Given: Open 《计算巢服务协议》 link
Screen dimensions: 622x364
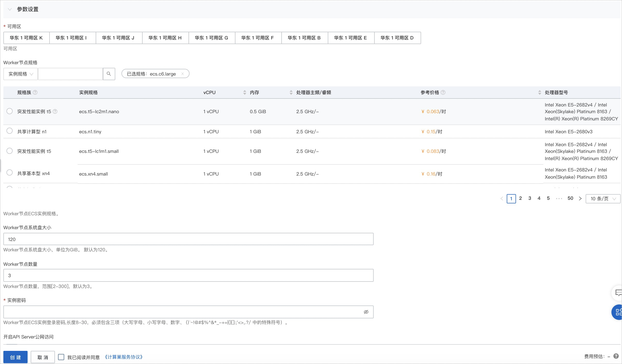Looking at the screenshot, I should coord(124,357).
